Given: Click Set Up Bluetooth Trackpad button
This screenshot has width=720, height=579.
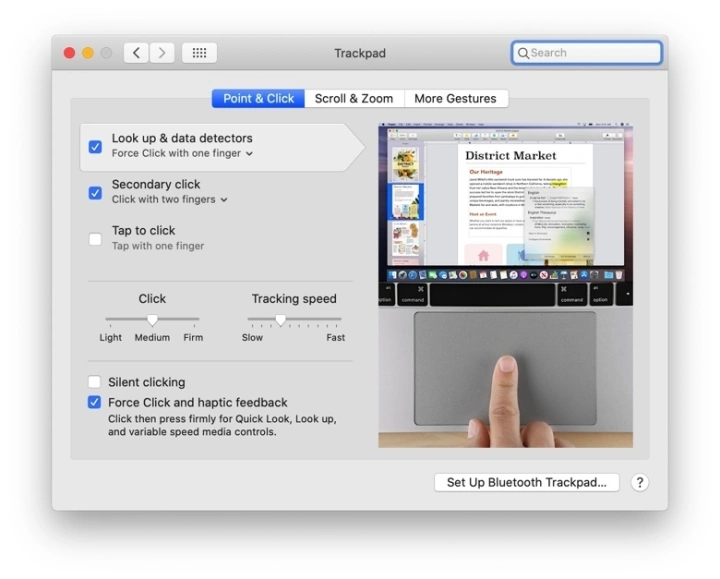Looking at the screenshot, I should click(526, 482).
